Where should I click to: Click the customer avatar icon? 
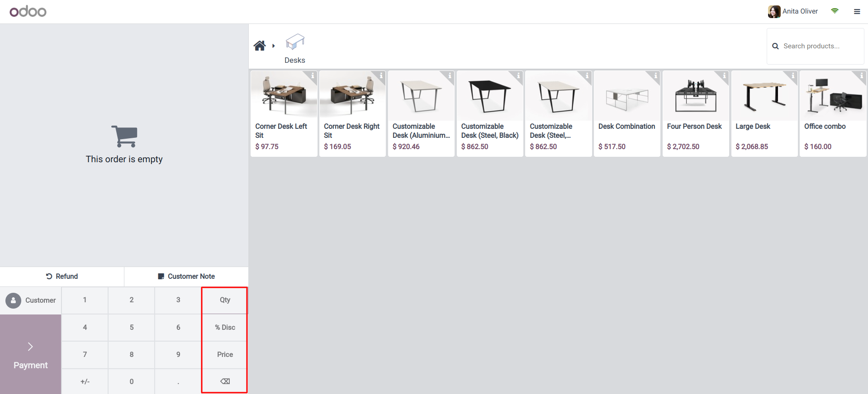13,300
